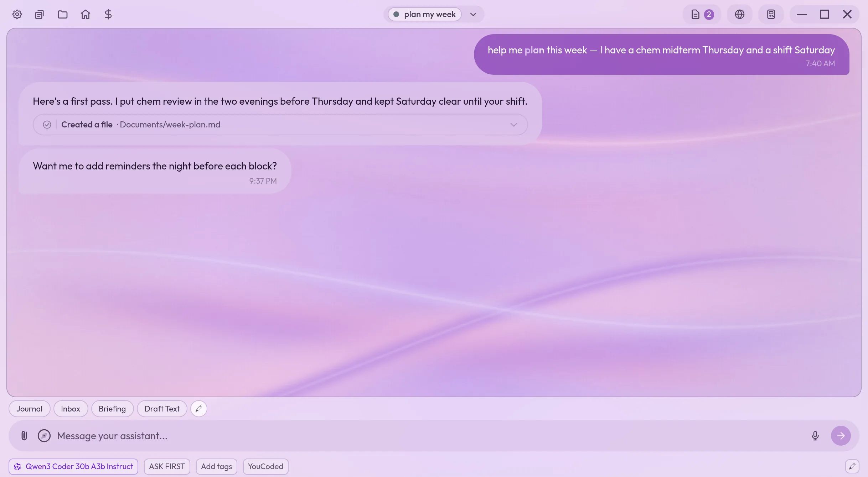Open the dollar sign usage icon
Viewport: 868px width, 477px height.
(x=108, y=14)
